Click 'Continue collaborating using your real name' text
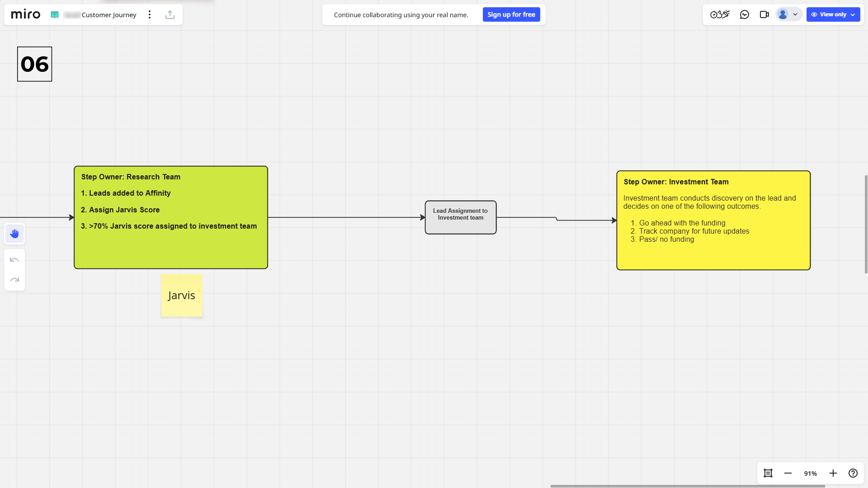868x488 pixels. pos(401,15)
